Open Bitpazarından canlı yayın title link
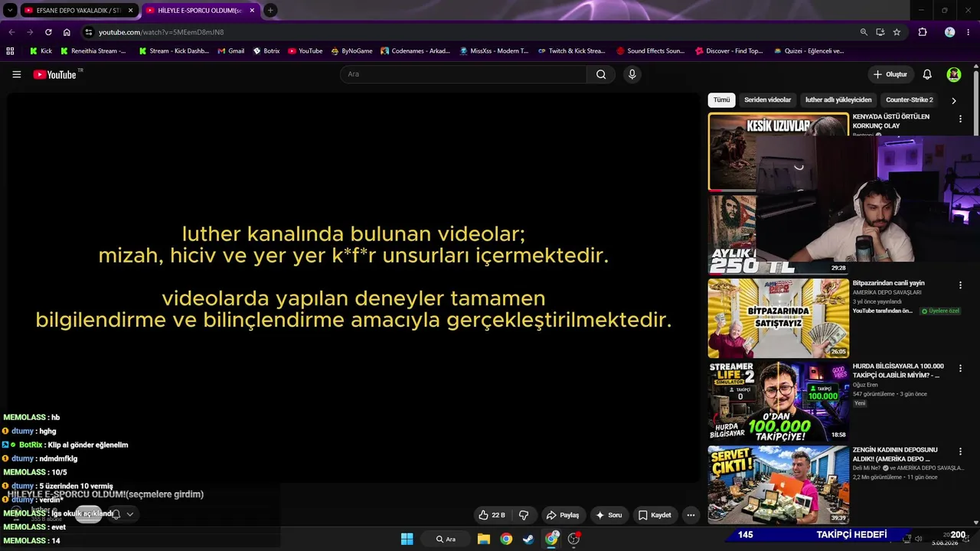This screenshot has height=551, width=980. [889, 283]
